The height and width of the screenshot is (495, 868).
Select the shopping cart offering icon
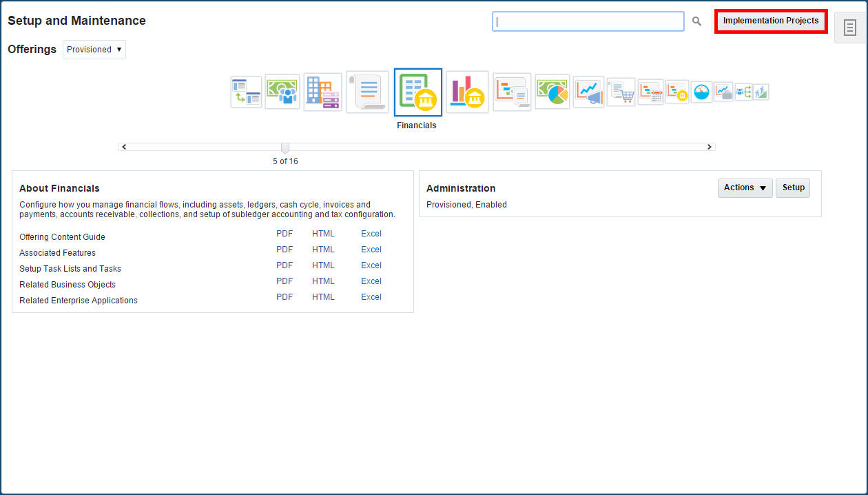pos(621,92)
